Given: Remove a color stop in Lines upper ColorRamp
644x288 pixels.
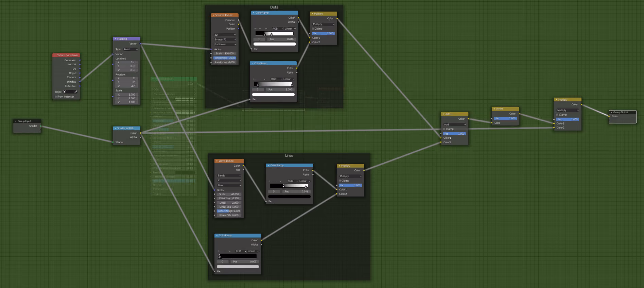Looking at the screenshot, I should (x=275, y=181).
